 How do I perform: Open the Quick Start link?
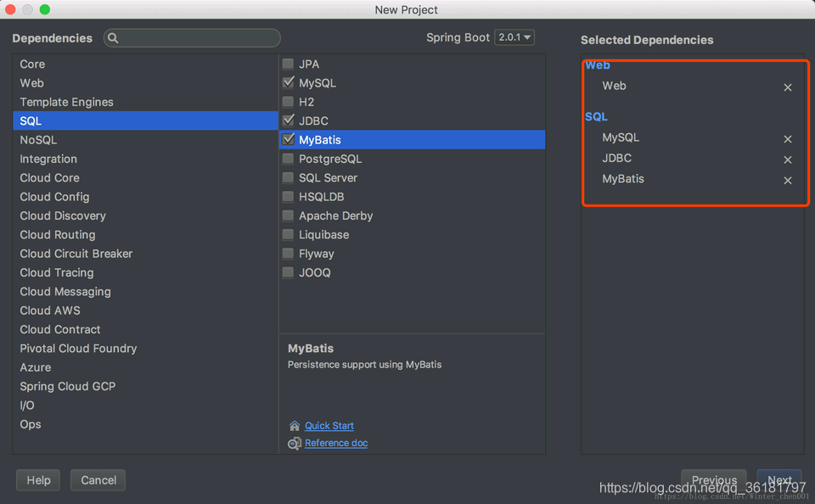tap(329, 426)
